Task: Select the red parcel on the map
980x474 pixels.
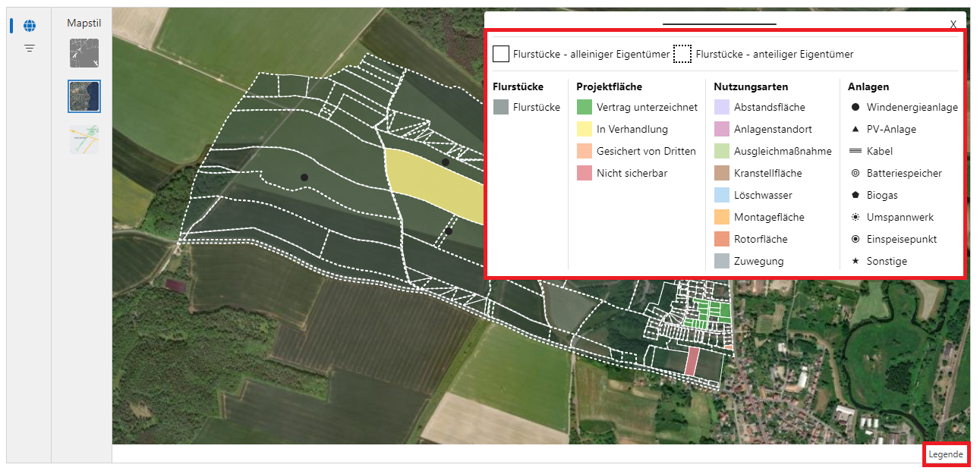Action: tap(691, 361)
